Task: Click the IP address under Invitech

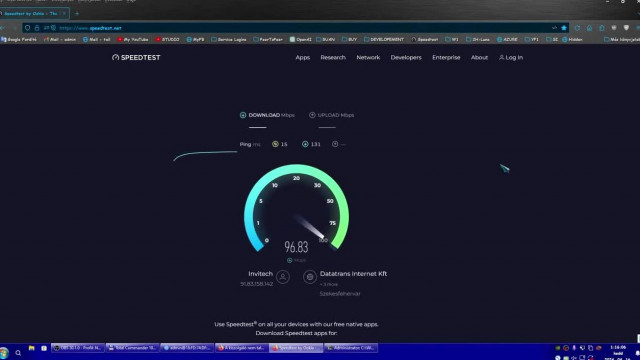Action: [256, 284]
